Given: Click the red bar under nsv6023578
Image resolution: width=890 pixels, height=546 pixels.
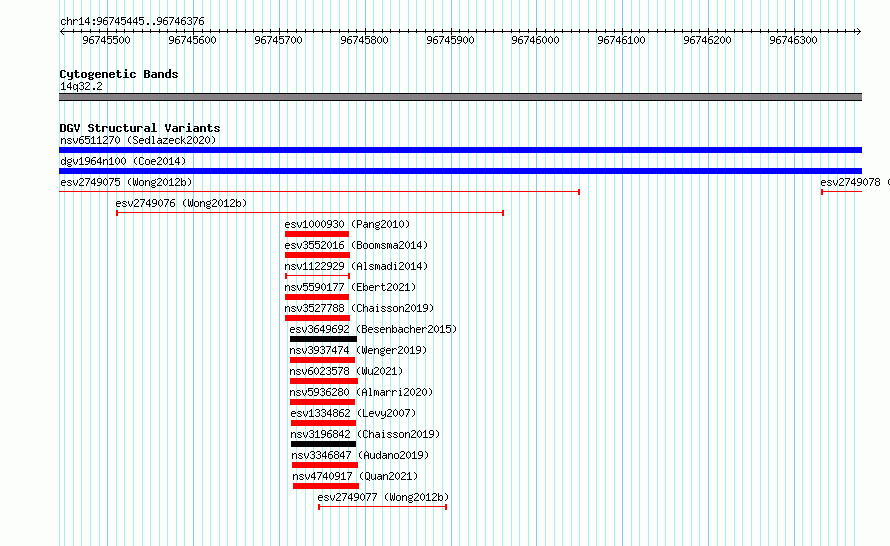Looking at the screenshot, I should [x=324, y=381].
